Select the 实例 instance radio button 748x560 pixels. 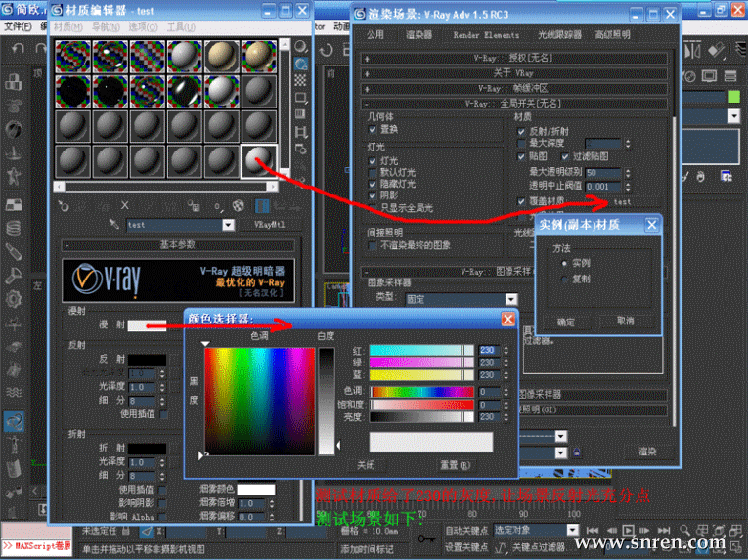(565, 263)
